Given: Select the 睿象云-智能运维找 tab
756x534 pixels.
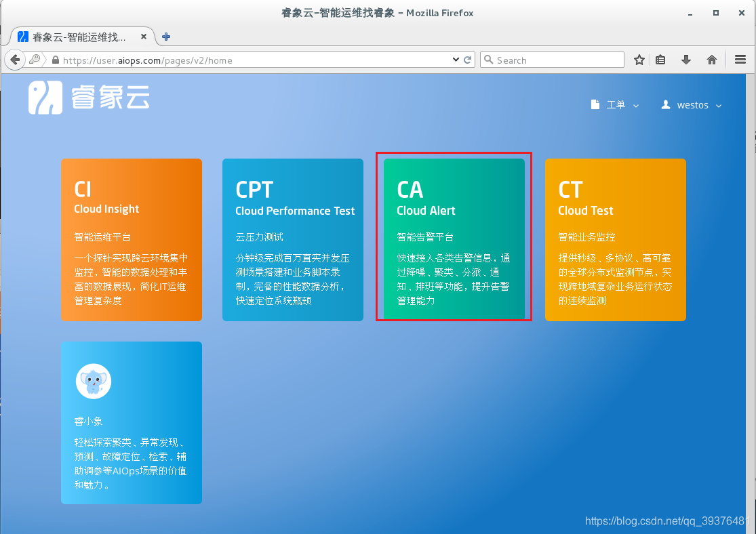Looking at the screenshot, I should pos(82,37).
